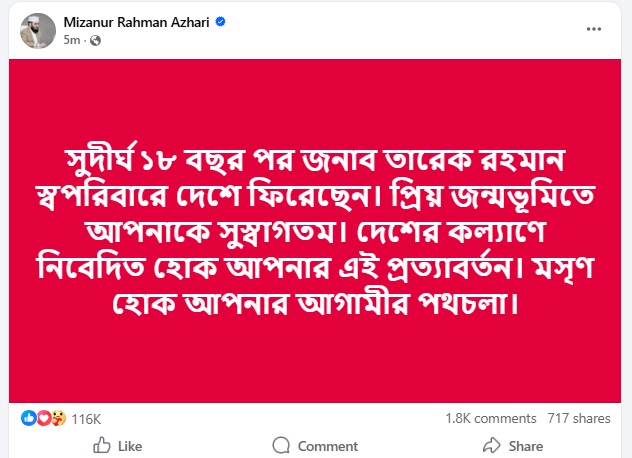
Task: Click the profile picture avatar
Action: pos(36,30)
